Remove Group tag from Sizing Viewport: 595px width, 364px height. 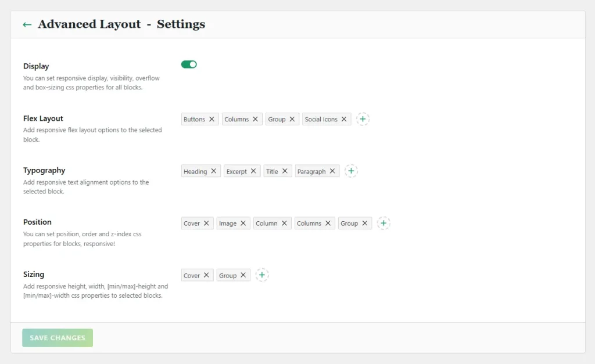coord(243,275)
